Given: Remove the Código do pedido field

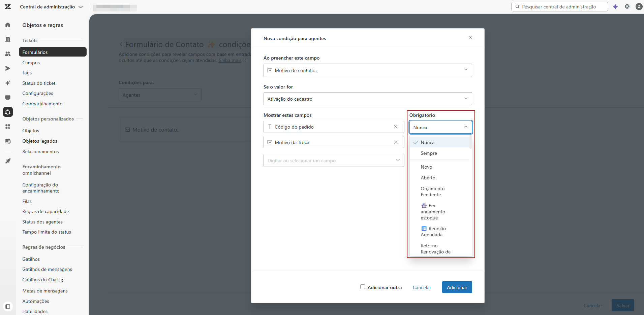Looking at the screenshot, I should [396, 127].
